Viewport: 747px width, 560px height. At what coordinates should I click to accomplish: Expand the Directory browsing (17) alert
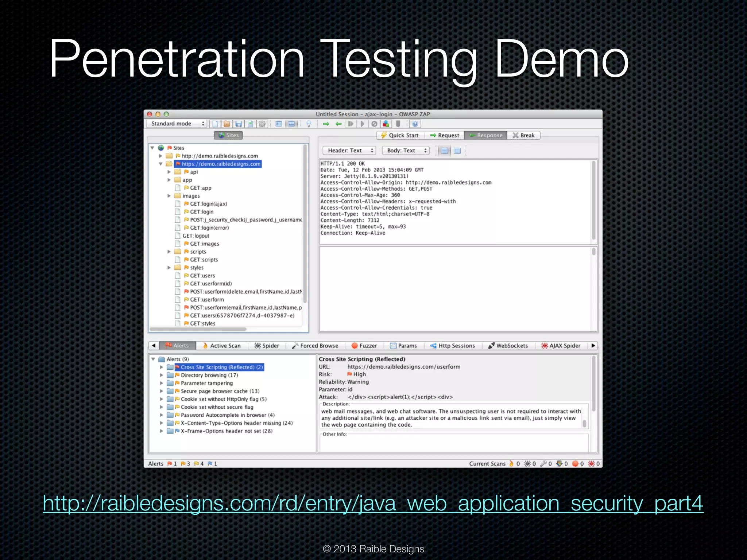tap(162, 375)
